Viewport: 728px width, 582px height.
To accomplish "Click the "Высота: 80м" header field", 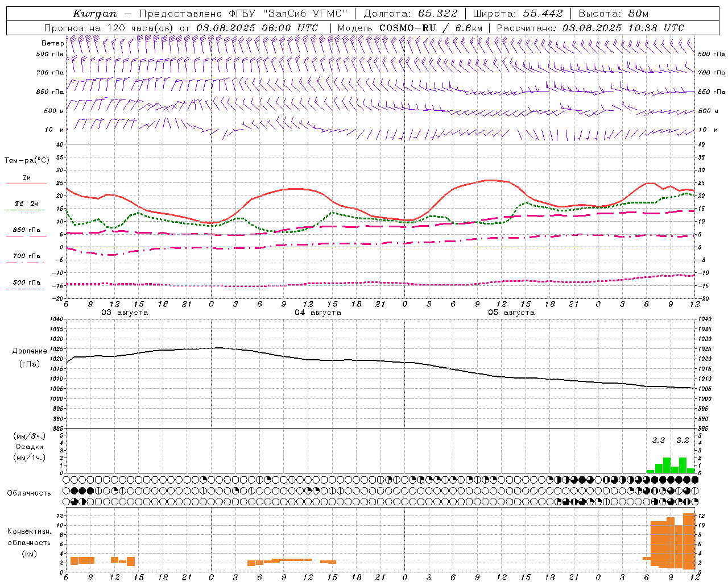I will (x=614, y=14).
